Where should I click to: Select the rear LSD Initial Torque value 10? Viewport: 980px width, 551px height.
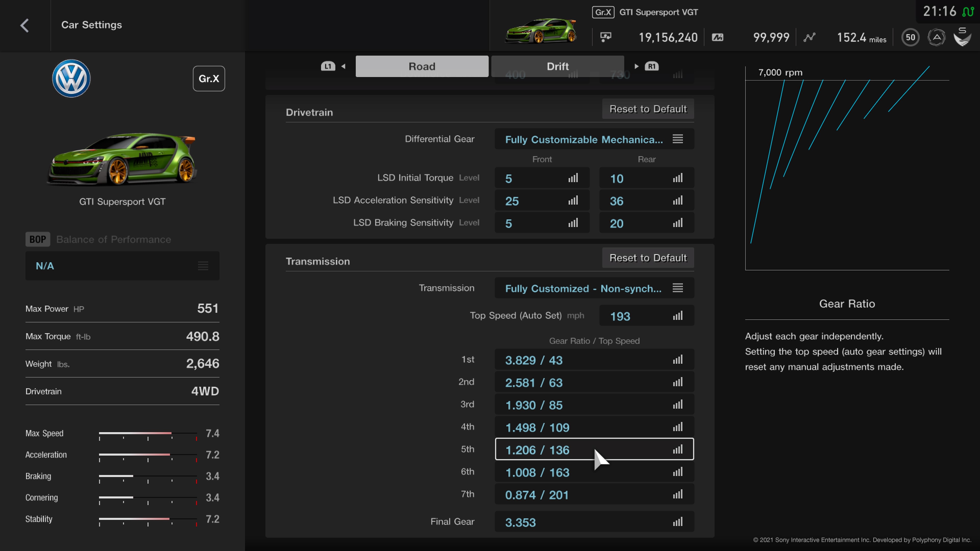[x=647, y=178]
